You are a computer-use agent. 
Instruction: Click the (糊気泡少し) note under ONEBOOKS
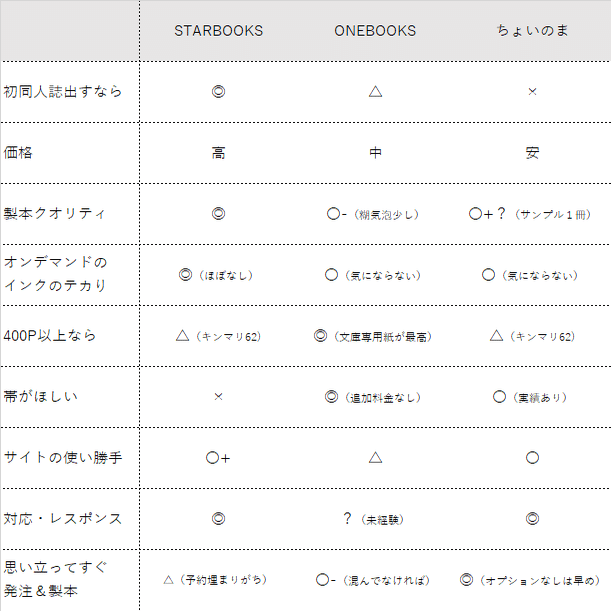point(386,214)
